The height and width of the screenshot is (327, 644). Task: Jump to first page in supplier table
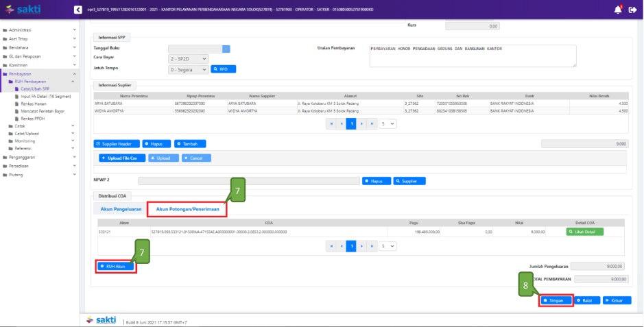[x=331, y=124]
